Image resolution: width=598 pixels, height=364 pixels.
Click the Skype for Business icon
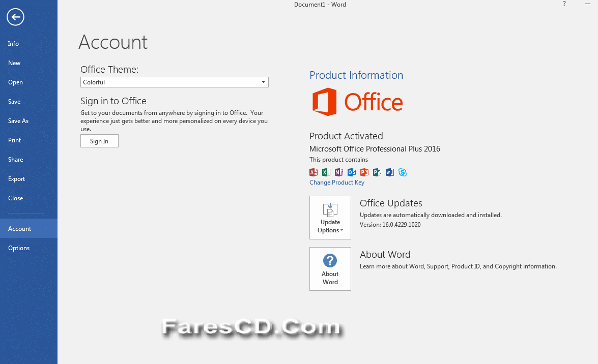click(x=403, y=172)
